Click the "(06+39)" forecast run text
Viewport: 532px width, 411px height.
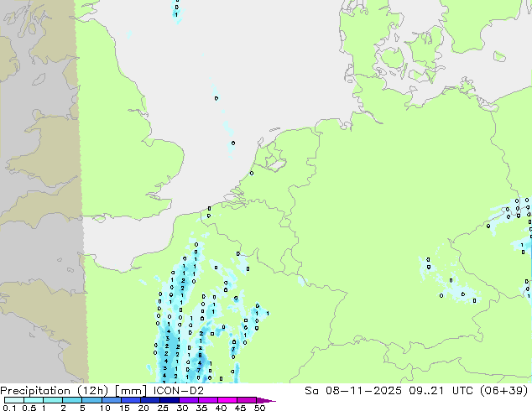(x=505, y=391)
